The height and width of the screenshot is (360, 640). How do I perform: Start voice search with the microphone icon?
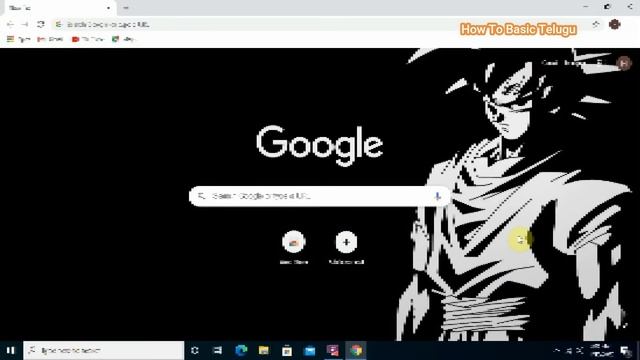coord(438,196)
